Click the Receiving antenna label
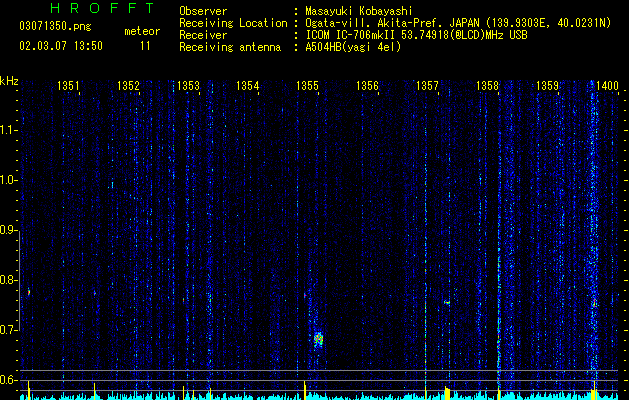Image resolution: width=629 pixels, height=400 pixels. (x=230, y=47)
